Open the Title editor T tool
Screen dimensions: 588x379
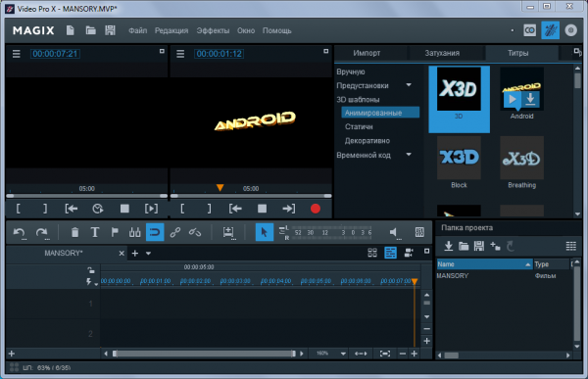coord(95,232)
